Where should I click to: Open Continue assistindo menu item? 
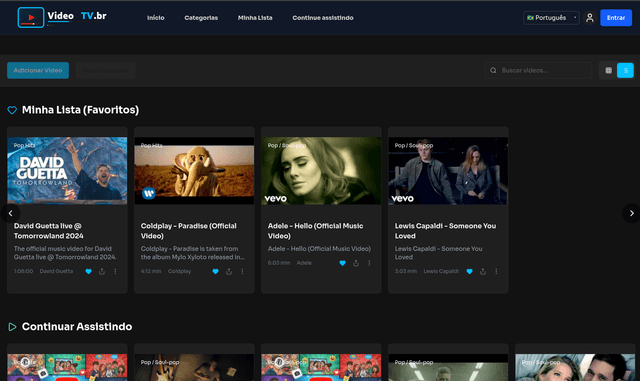coord(323,18)
